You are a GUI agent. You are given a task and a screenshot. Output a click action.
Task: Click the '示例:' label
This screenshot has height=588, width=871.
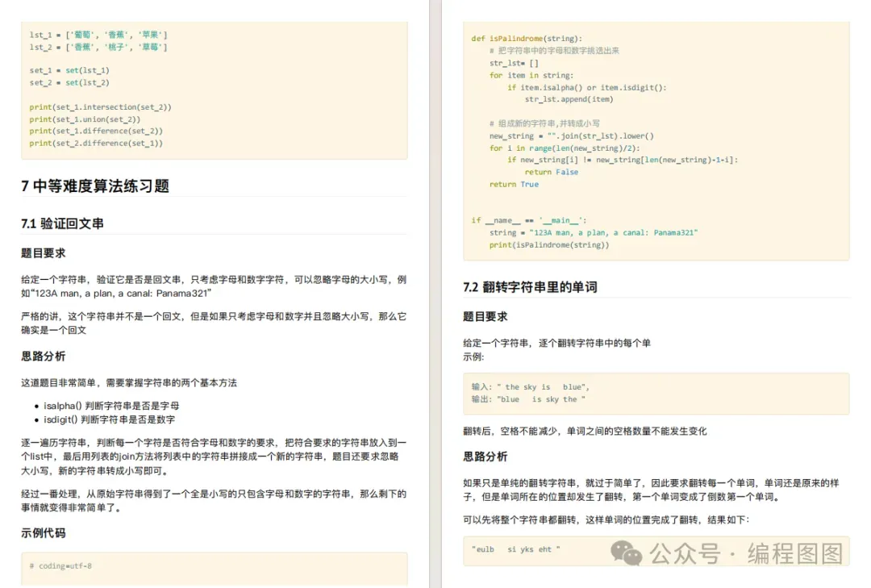click(x=473, y=357)
